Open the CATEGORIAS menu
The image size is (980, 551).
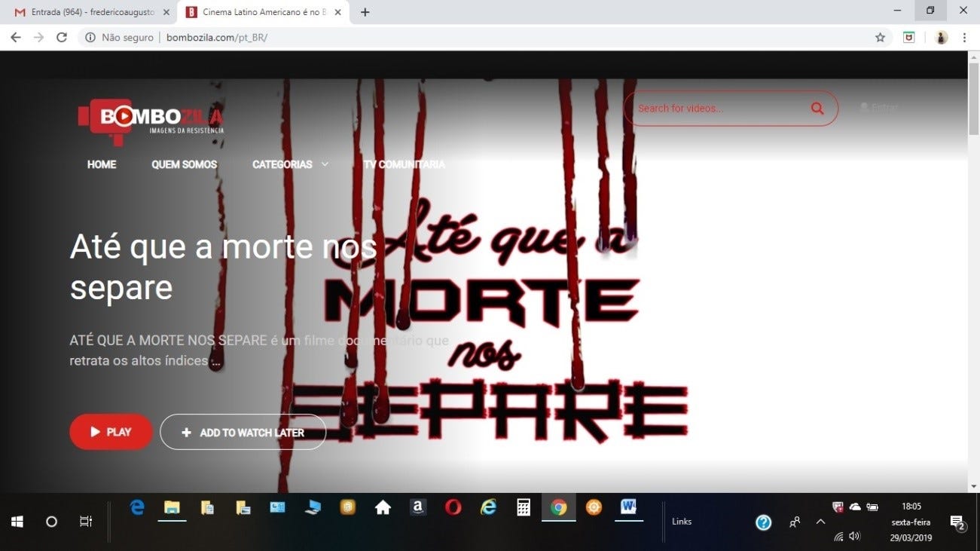(x=282, y=164)
